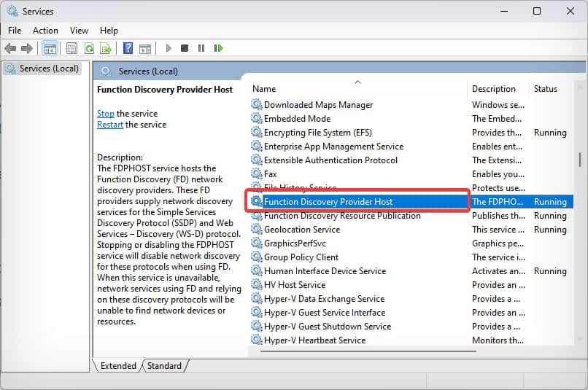Click the blue Help question-mark icon
The height and width of the screenshot is (390, 588).
(128, 48)
